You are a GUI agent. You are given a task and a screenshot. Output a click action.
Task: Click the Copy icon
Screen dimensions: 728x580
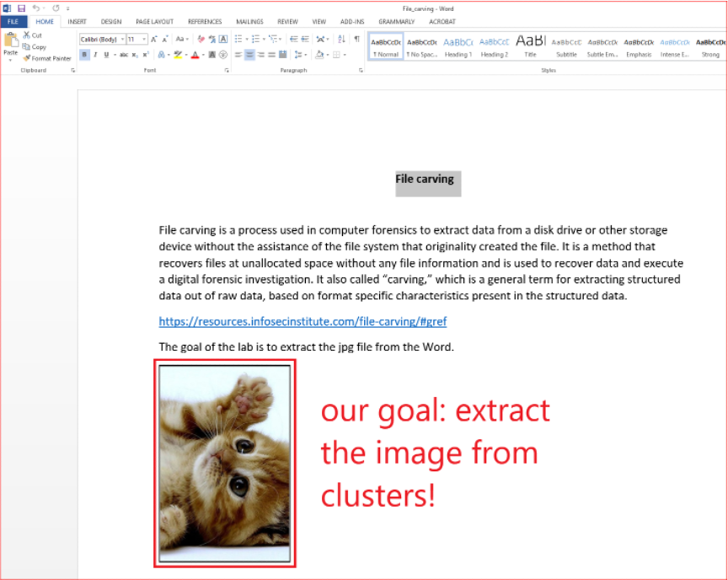(26, 46)
